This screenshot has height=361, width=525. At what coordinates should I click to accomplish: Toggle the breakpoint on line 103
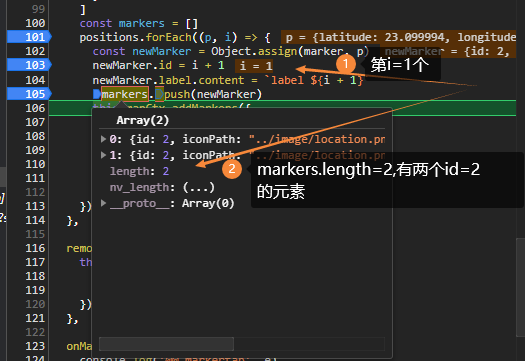29,65
